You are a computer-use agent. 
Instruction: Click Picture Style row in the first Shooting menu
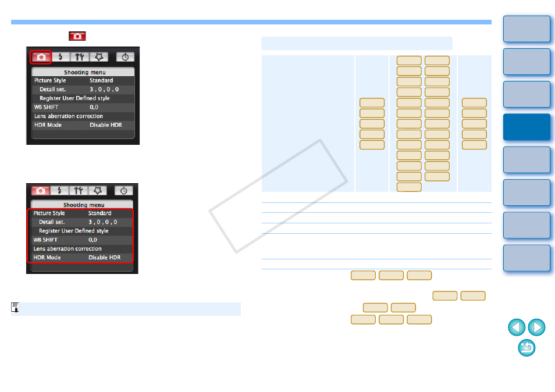(83, 81)
